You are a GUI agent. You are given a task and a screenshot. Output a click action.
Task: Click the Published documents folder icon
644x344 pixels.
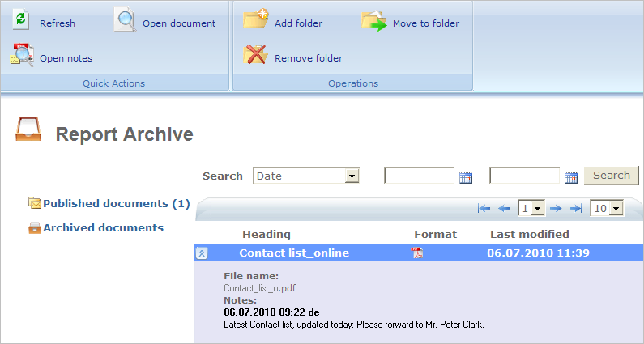35,203
